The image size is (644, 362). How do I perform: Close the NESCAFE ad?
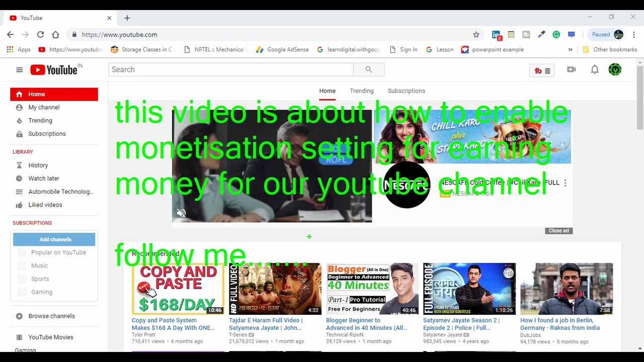point(558,231)
